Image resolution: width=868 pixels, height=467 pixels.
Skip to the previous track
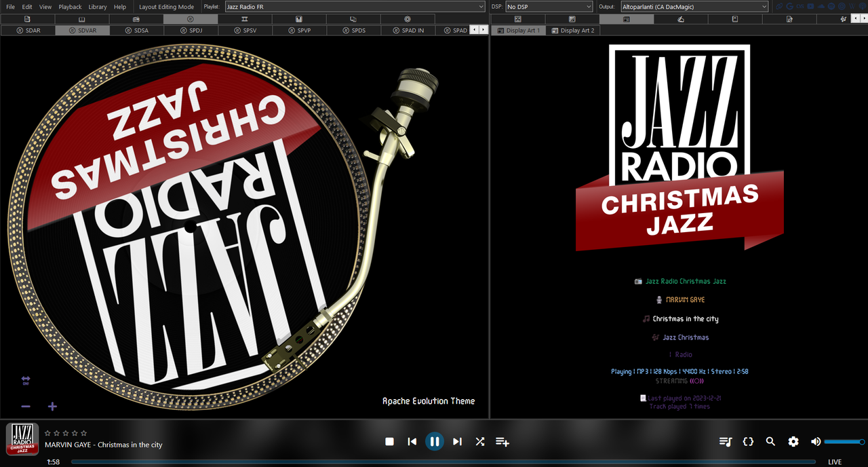pyautogui.click(x=412, y=442)
